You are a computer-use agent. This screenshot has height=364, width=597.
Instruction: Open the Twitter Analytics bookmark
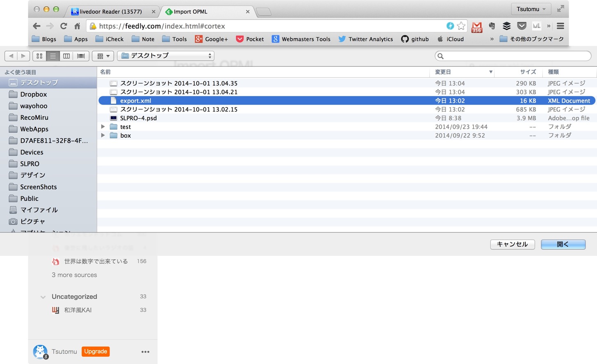click(365, 39)
